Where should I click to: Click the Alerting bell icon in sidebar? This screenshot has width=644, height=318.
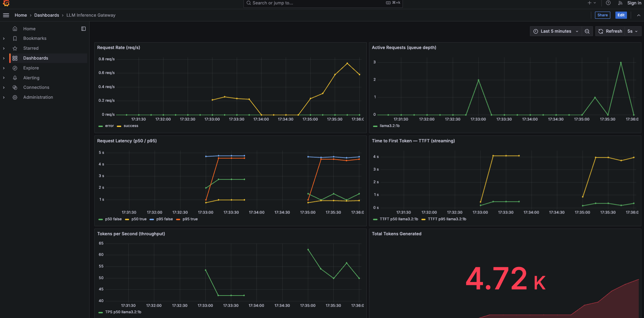(x=15, y=78)
